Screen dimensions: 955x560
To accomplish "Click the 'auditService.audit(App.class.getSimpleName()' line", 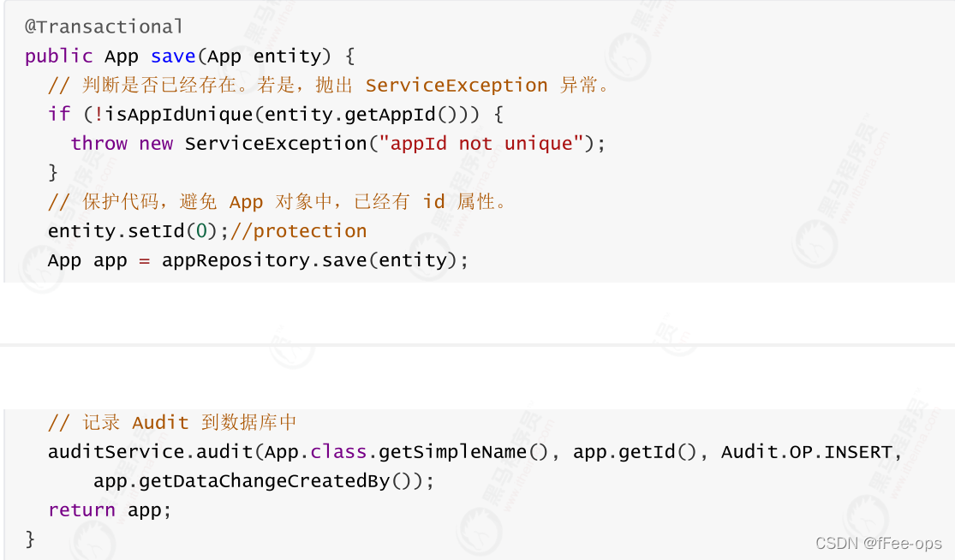I will pos(475,451).
